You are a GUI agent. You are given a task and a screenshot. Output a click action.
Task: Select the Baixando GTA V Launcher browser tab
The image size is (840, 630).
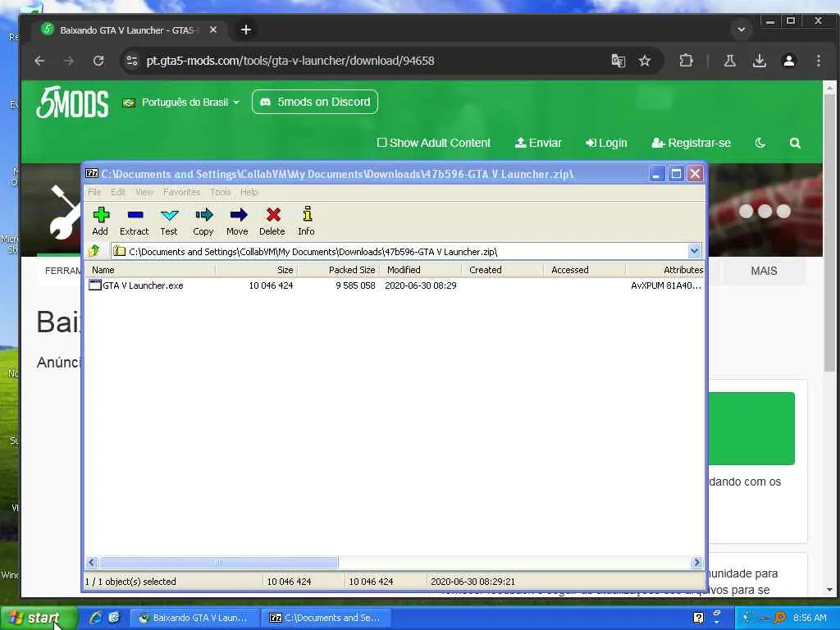click(129, 30)
